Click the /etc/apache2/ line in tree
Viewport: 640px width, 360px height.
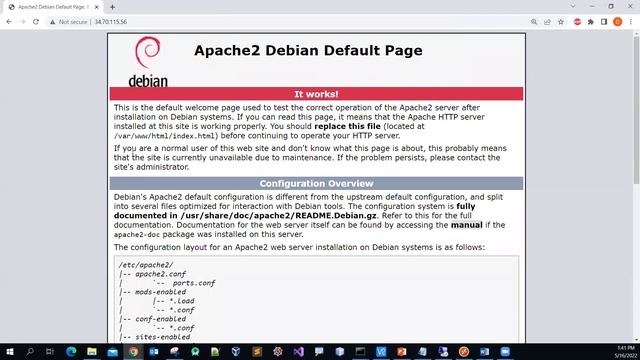click(x=146, y=265)
